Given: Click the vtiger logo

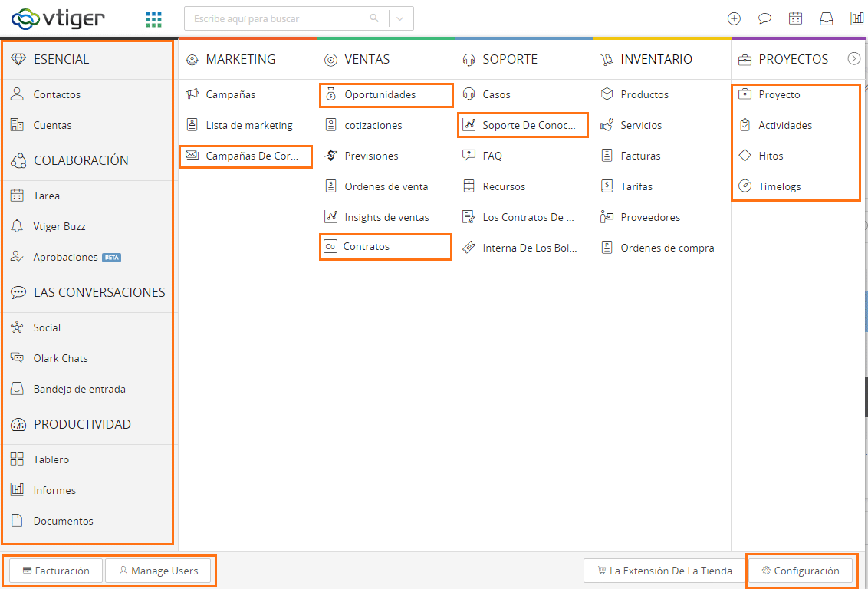Looking at the screenshot, I should (58, 18).
